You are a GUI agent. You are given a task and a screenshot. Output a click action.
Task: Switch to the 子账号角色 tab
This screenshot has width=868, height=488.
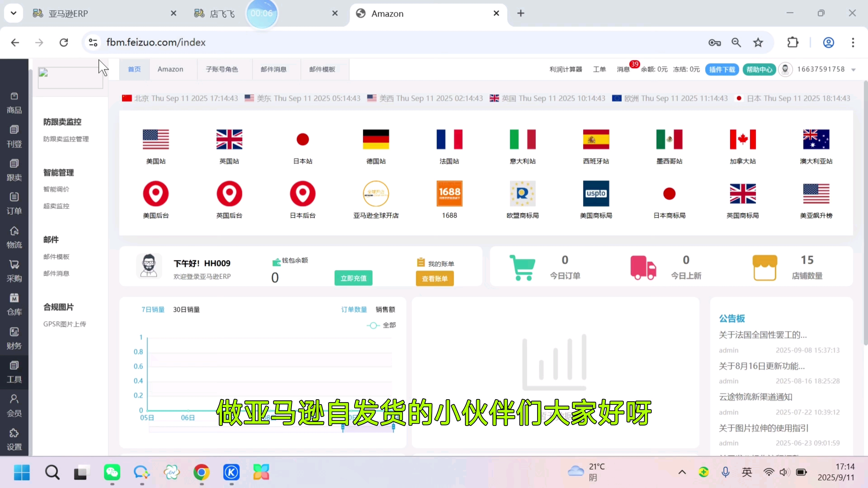tap(222, 69)
